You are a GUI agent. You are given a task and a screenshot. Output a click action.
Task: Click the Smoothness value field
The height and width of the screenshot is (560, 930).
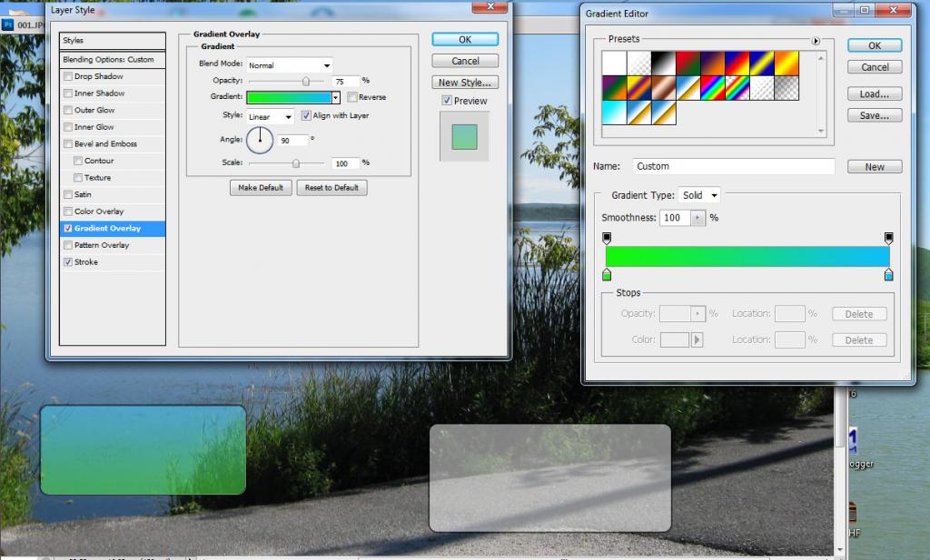point(675,218)
